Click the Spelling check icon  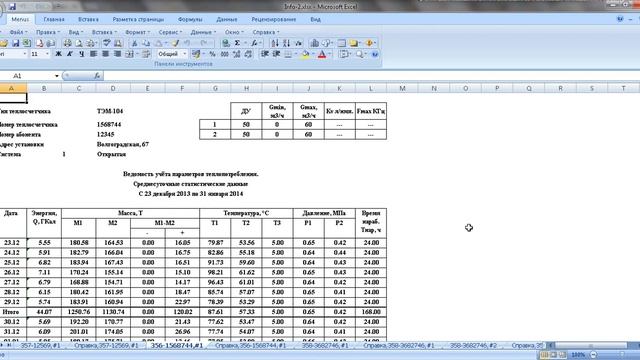click(107, 43)
